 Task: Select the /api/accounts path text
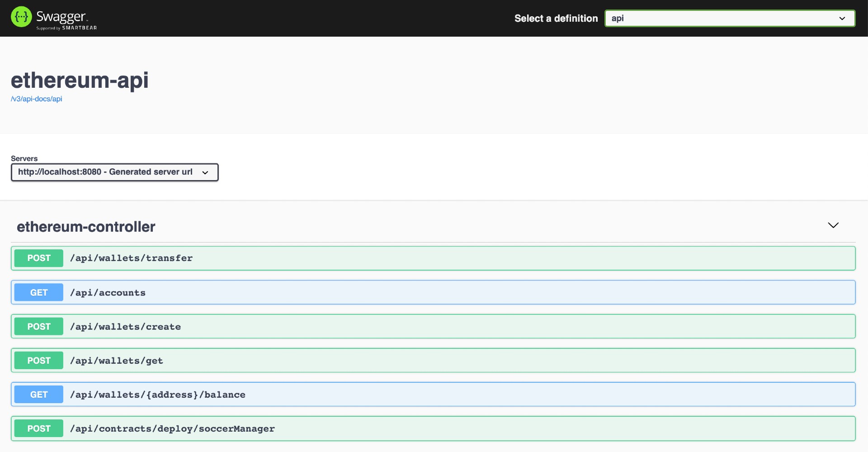108,293
